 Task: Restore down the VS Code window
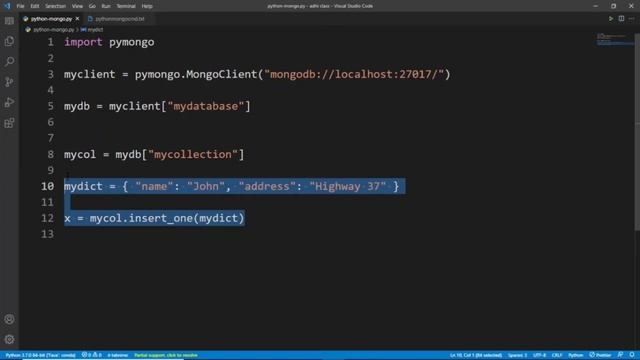point(613,6)
